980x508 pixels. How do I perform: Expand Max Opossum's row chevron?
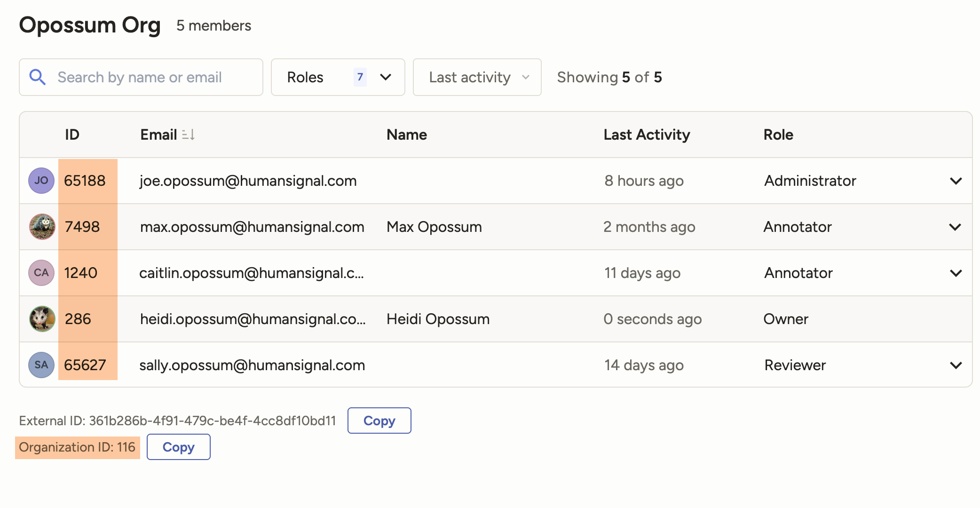(x=956, y=227)
